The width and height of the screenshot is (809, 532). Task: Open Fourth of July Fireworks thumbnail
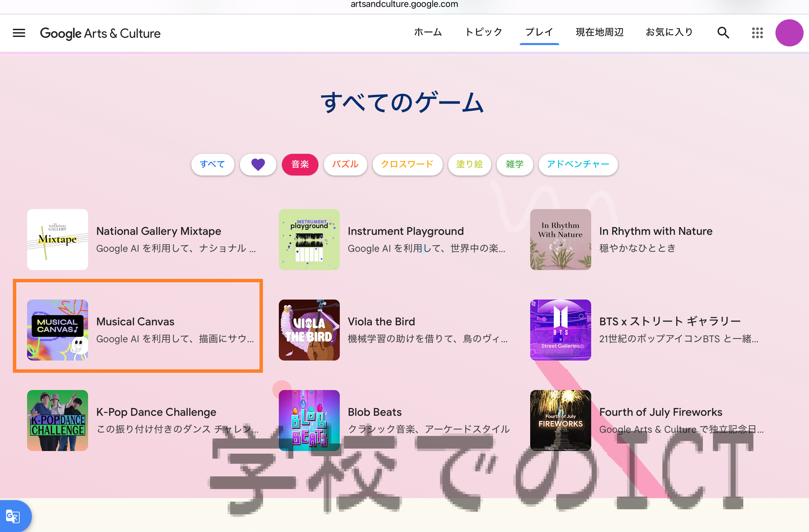561,421
